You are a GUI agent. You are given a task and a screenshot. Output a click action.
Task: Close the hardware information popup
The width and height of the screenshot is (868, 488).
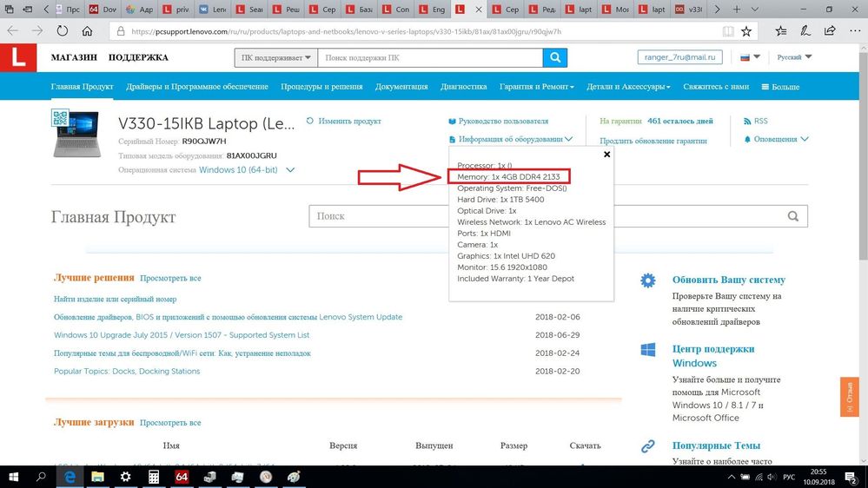606,155
